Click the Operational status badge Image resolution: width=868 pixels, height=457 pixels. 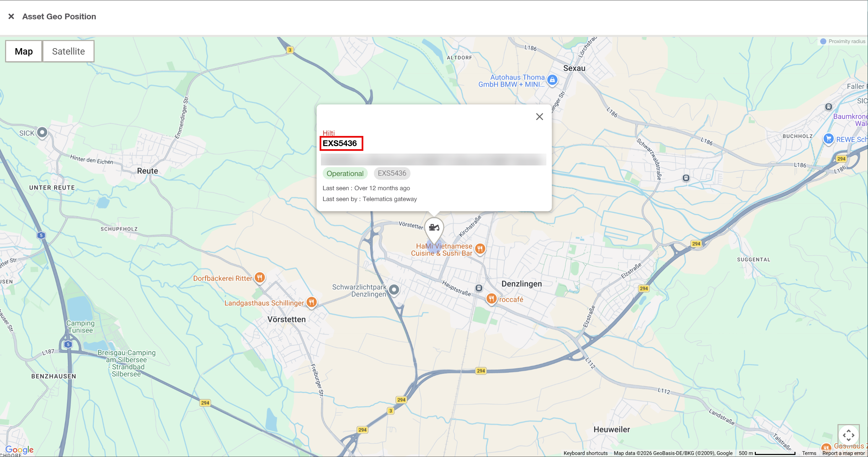(345, 174)
